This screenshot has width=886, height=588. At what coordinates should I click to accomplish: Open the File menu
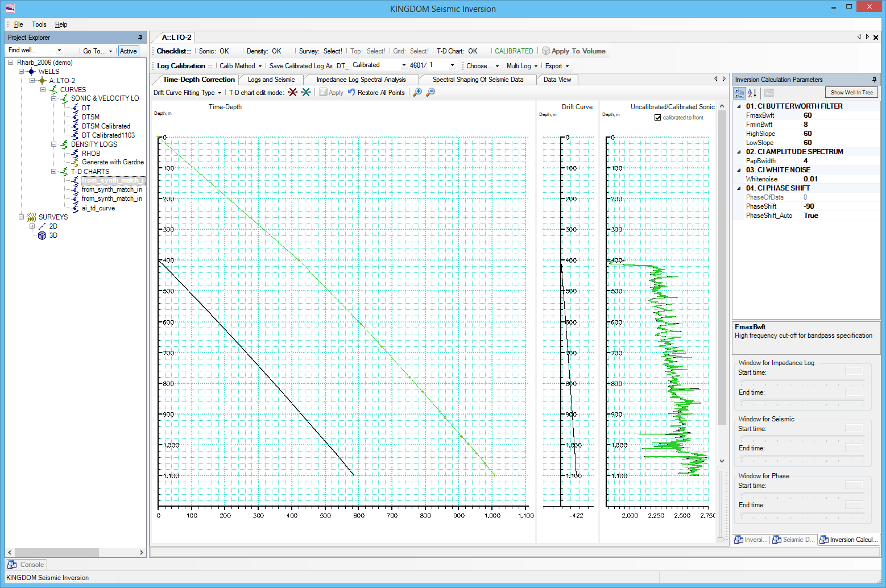pyautogui.click(x=19, y=24)
